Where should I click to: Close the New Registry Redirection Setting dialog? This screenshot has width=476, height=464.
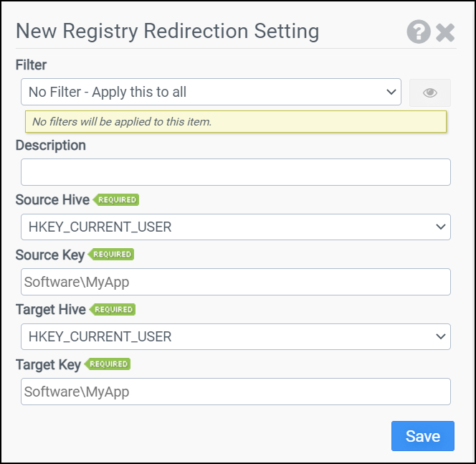445,32
